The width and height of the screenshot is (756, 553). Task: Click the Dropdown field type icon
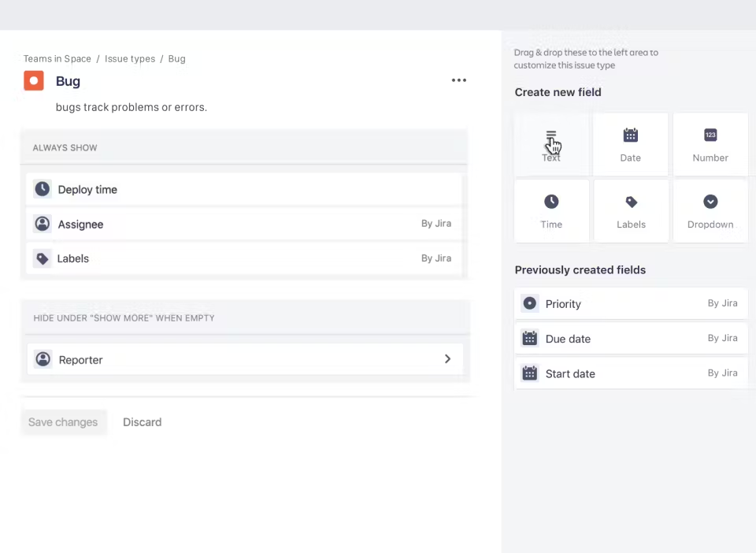pos(710,202)
